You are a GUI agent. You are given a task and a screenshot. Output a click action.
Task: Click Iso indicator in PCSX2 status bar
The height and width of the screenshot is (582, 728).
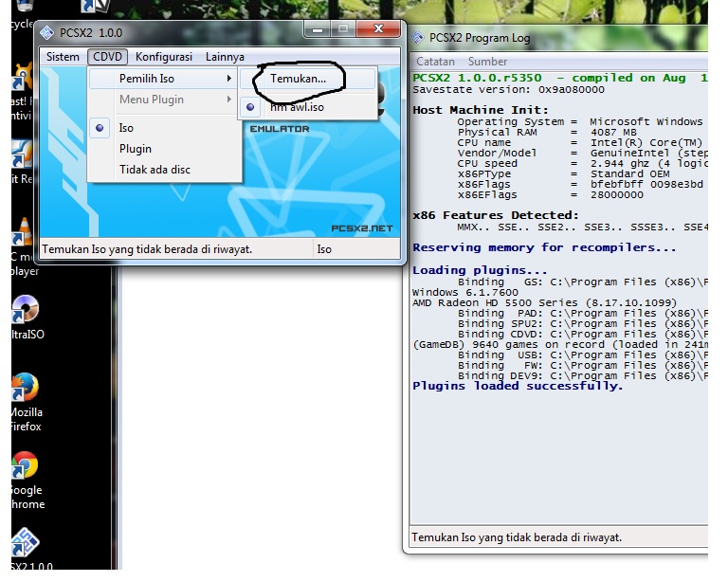point(324,249)
